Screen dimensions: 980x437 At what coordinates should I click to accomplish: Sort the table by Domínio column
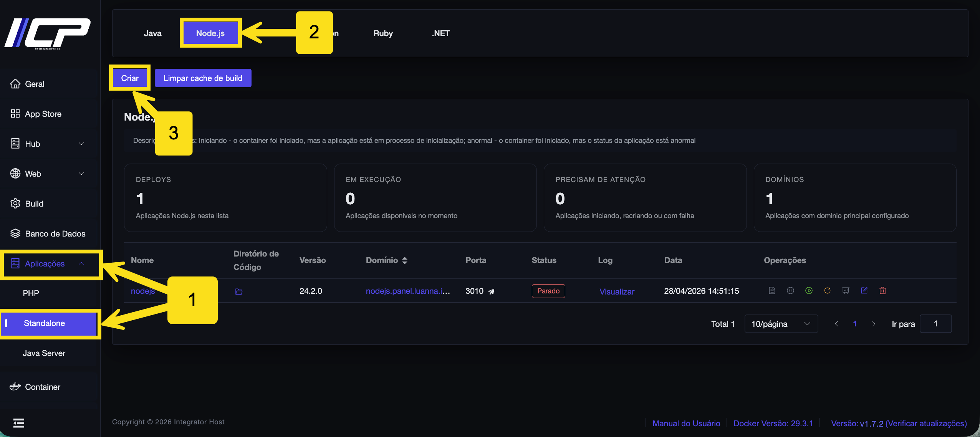pyautogui.click(x=404, y=260)
